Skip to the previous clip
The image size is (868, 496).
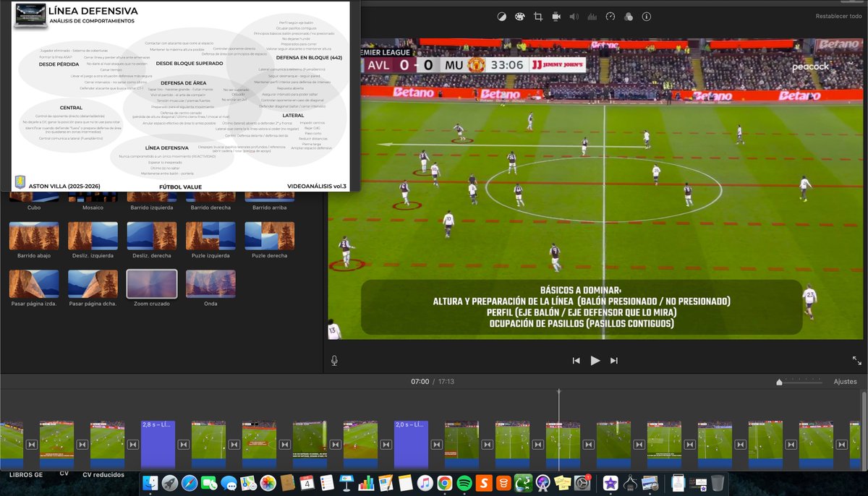576,361
